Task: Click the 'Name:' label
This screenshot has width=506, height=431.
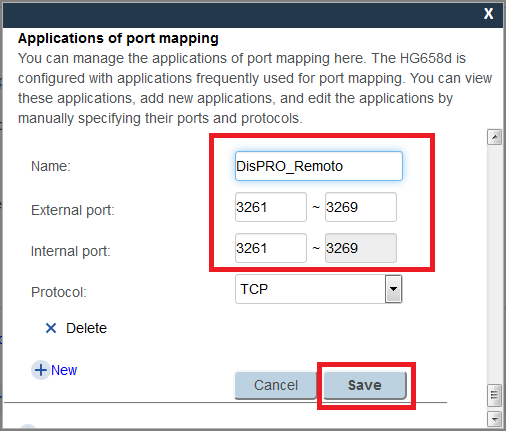Action: (51, 166)
